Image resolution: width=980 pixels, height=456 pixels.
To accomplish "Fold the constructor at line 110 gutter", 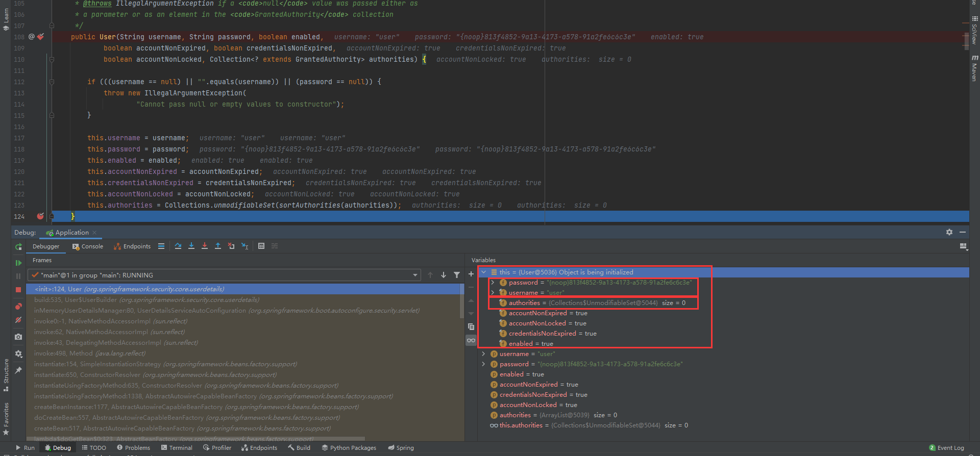I will click(52, 59).
